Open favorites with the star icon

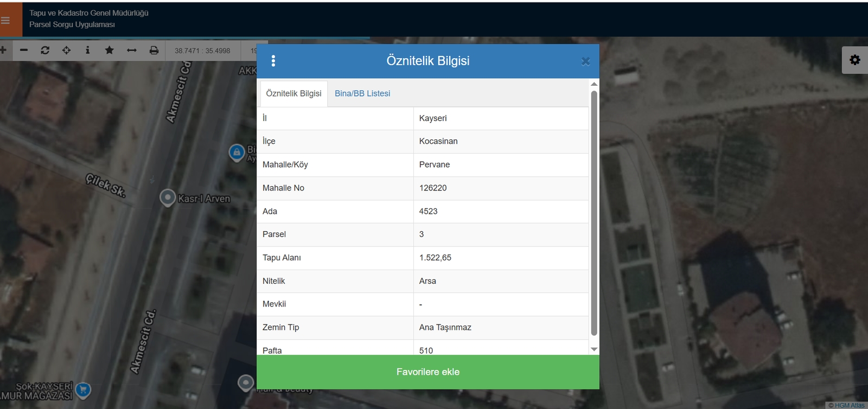click(109, 50)
